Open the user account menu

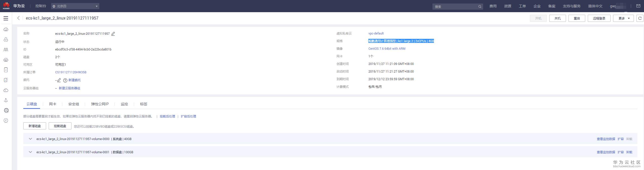(x=618, y=6)
